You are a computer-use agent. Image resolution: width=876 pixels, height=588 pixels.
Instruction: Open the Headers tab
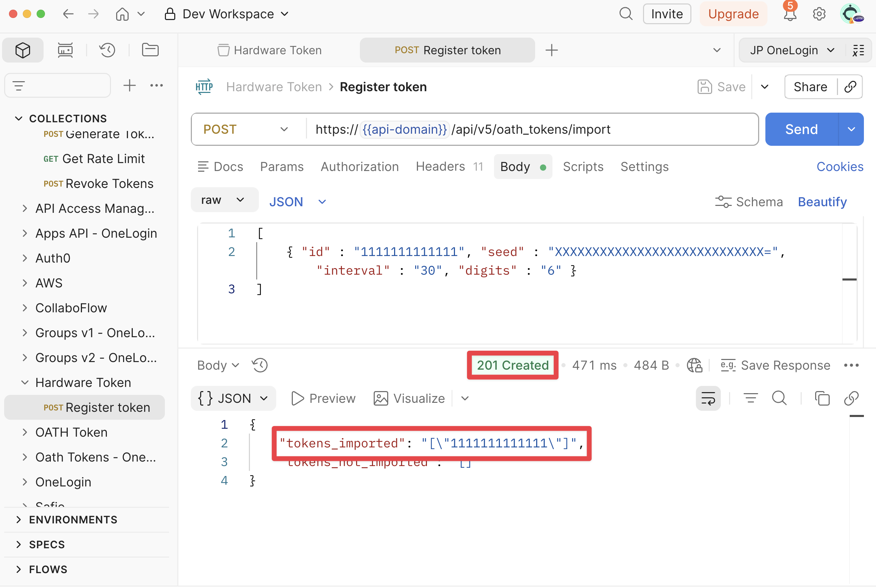pos(449,167)
